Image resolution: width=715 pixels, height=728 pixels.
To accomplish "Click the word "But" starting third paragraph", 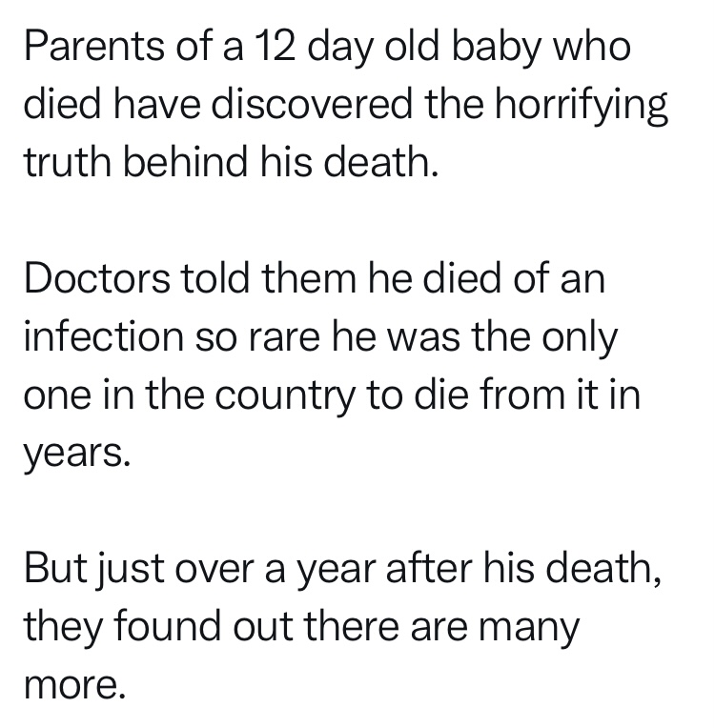I will (55, 568).
